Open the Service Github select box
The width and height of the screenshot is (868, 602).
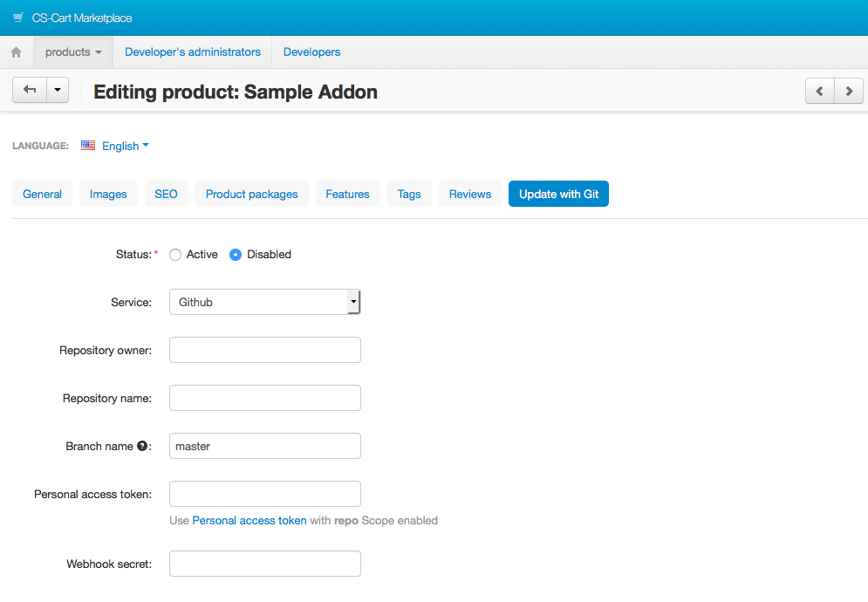pos(264,302)
